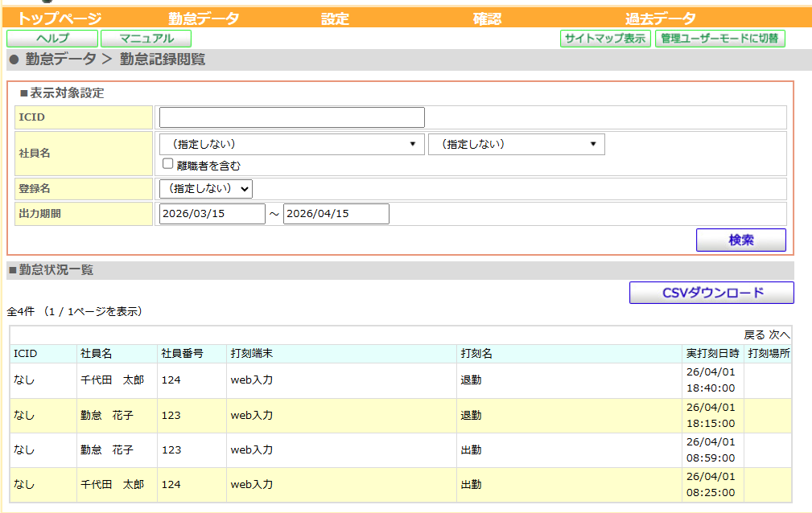
Task: Focus the ICID input field
Action: pyautogui.click(x=291, y=117)
